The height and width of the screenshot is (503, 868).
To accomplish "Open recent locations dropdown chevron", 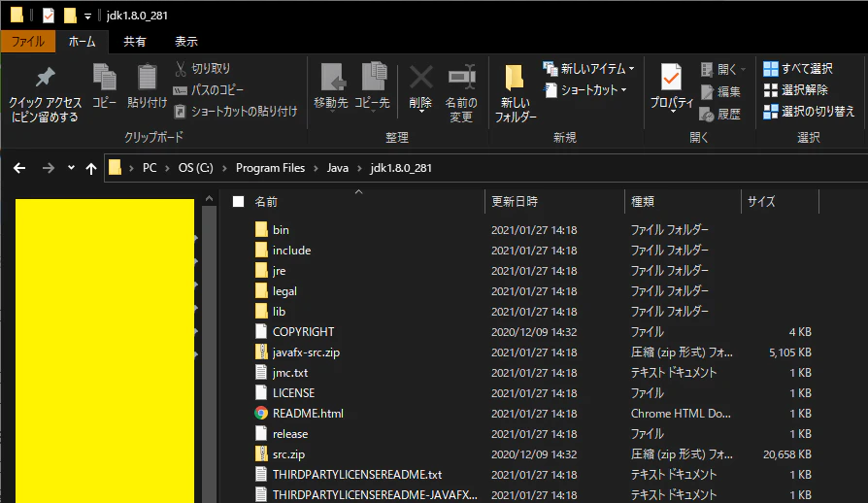I will (71, 168).
